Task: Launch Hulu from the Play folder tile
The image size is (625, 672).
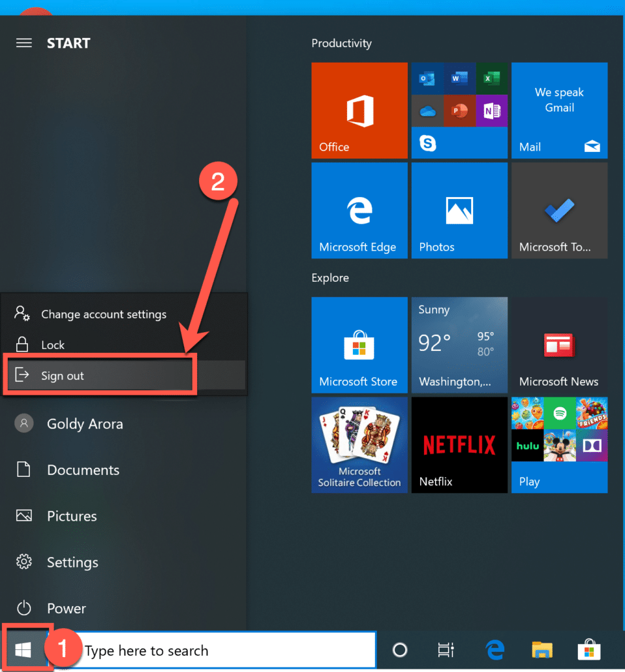Action: coord(528,446)
